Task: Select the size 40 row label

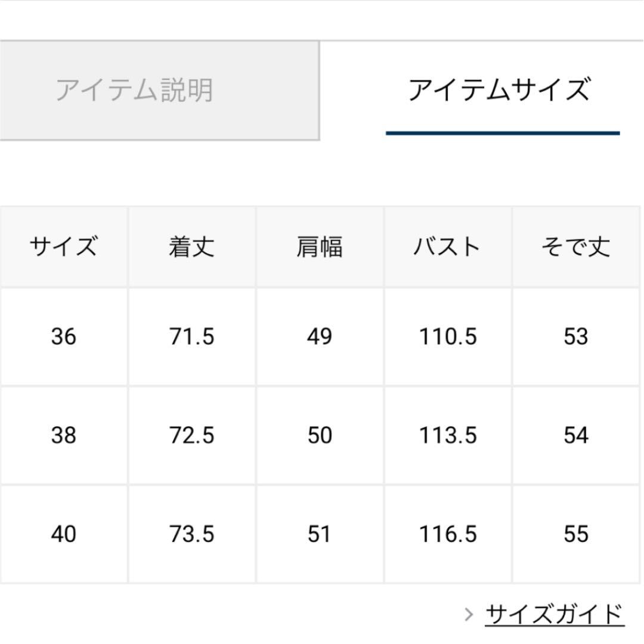Action: [63, 534]
